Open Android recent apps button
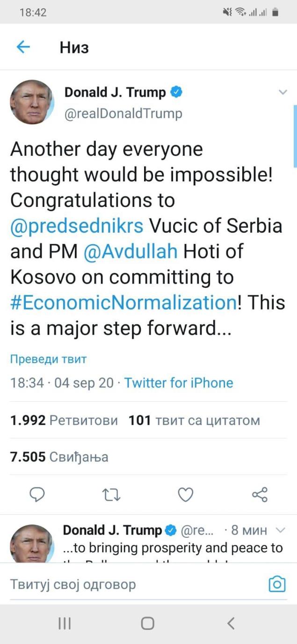Viewport: 297px width, 644px height. click(65, 623)
